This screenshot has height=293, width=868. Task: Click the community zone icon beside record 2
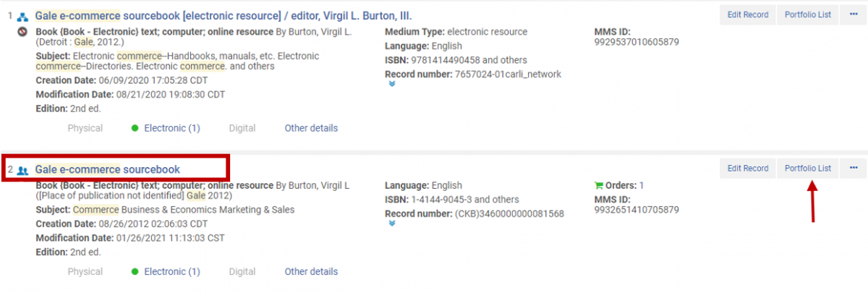click(22, 171)
